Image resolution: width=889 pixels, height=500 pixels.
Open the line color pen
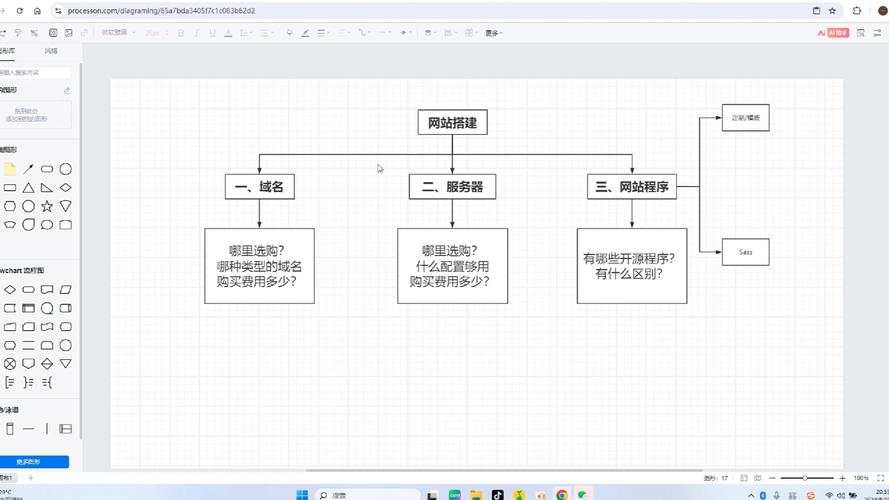click(306, 33)
